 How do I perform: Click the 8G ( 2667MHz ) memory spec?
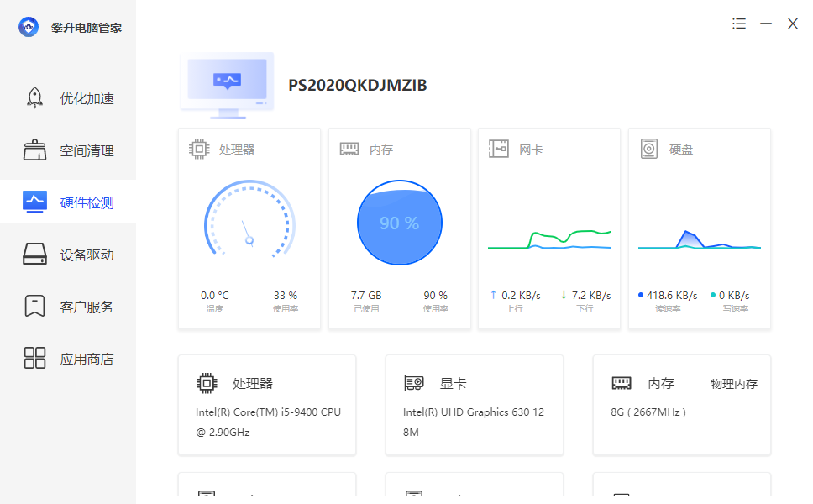pyautogui.click(x=648, y=412)
